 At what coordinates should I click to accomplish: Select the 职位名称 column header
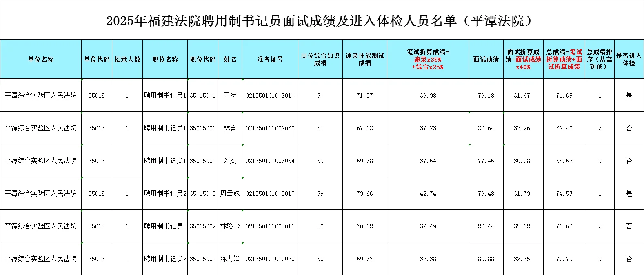[165, 59]
